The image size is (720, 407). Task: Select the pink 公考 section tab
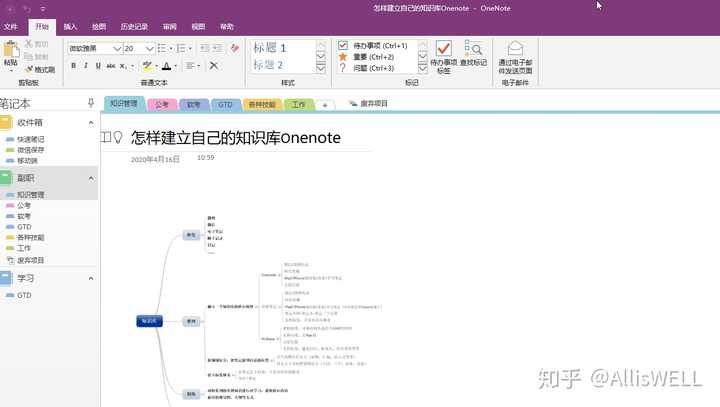pyautogui.click(x=161, y=105)
